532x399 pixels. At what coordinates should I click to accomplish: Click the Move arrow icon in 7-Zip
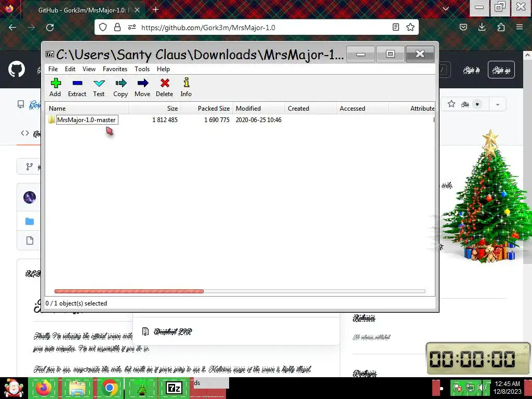click(x=142, y=83)
